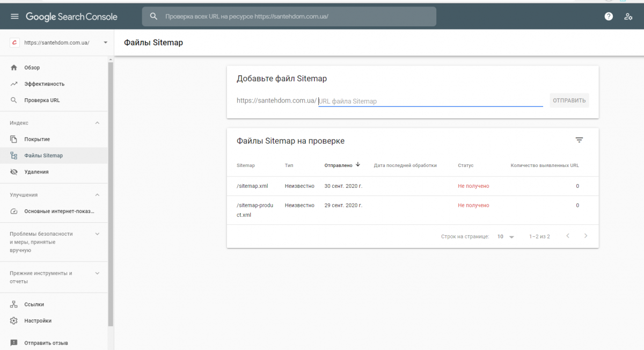Click Неизвестно type for /sitemap-product.xml
Viewport: 644px width, 350px height.
click(x=299, y=206)
